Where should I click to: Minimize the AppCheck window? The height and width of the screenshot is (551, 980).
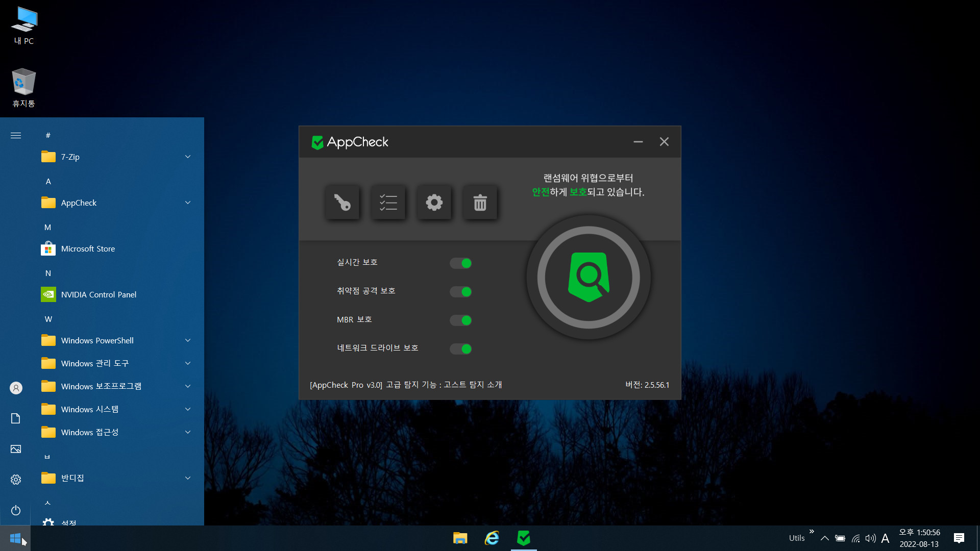(638, 142)
